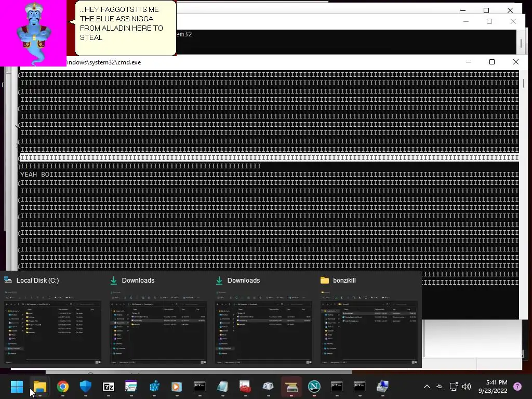Viewport: 532px width, 399px height.
Task: Open the computer monitor icon ending the taskbar
Action: 382,387
